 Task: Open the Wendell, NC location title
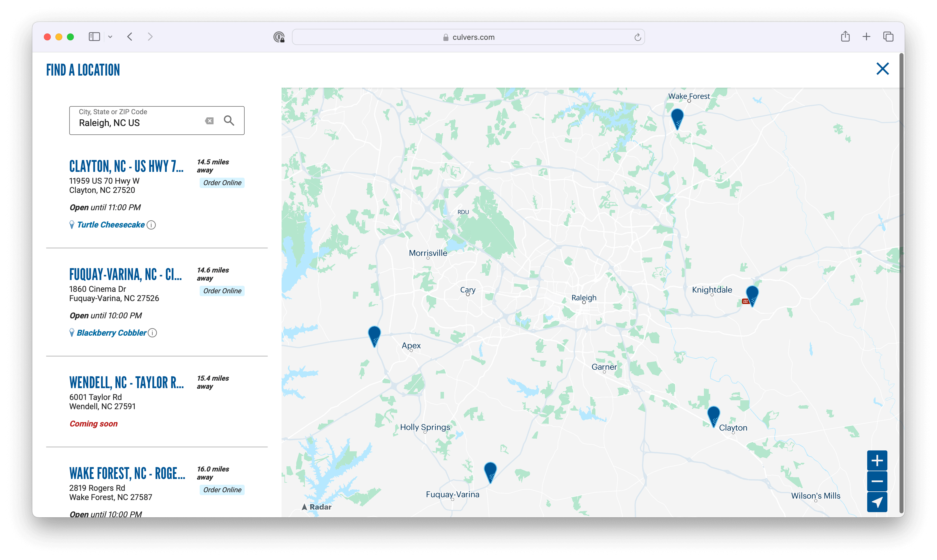coord(126,382)
